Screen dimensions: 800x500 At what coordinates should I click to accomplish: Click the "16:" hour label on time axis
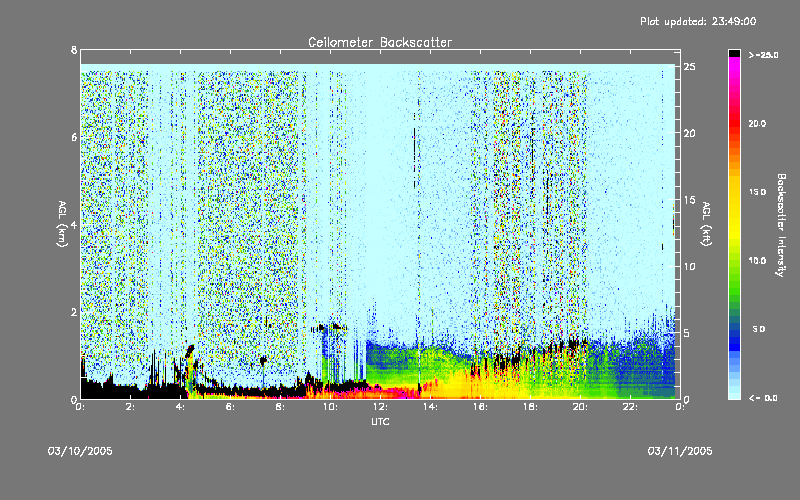click(480, 407)
